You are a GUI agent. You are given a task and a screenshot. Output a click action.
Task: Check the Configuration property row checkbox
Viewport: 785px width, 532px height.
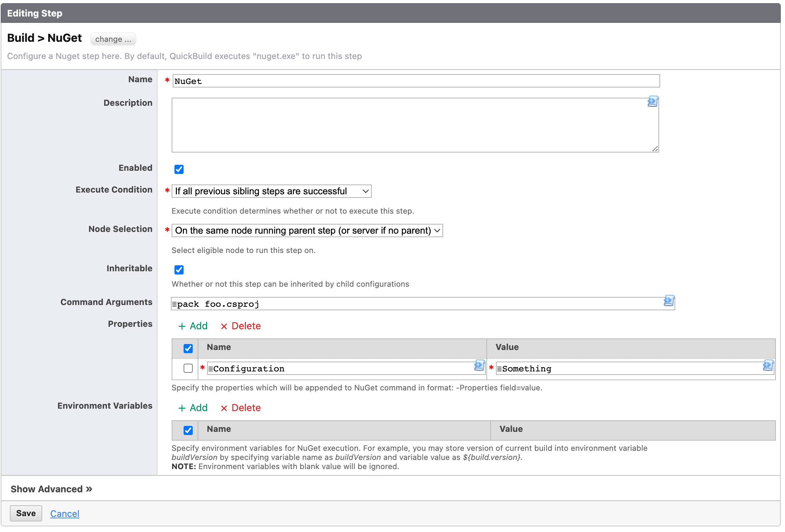tap(188, 368)
